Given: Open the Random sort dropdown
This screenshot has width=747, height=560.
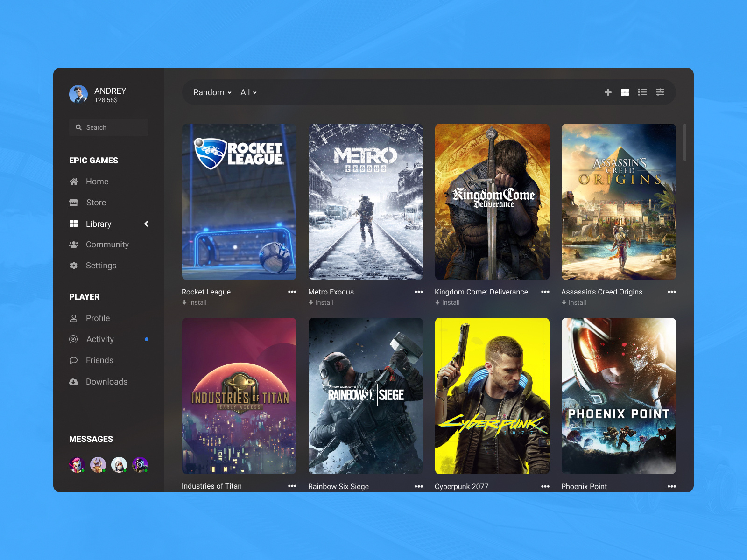Looking at the screenshot, I should [x=212, y=92].
